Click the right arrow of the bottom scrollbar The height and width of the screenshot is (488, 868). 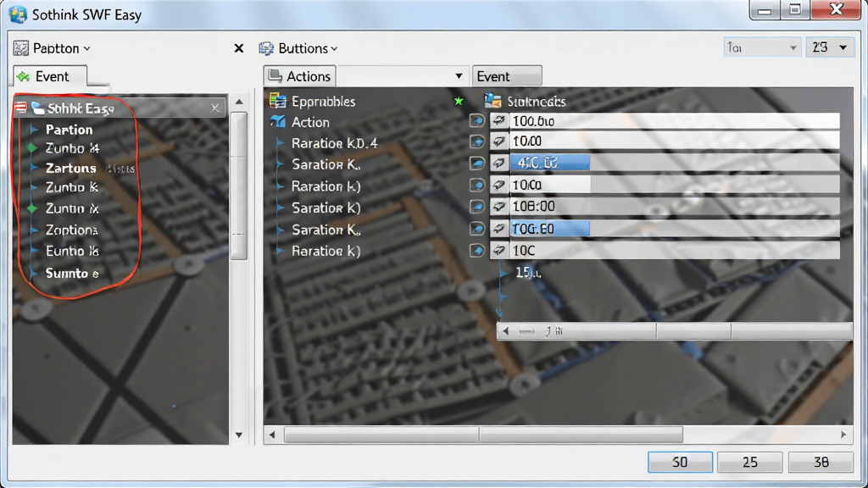point(843,435)
